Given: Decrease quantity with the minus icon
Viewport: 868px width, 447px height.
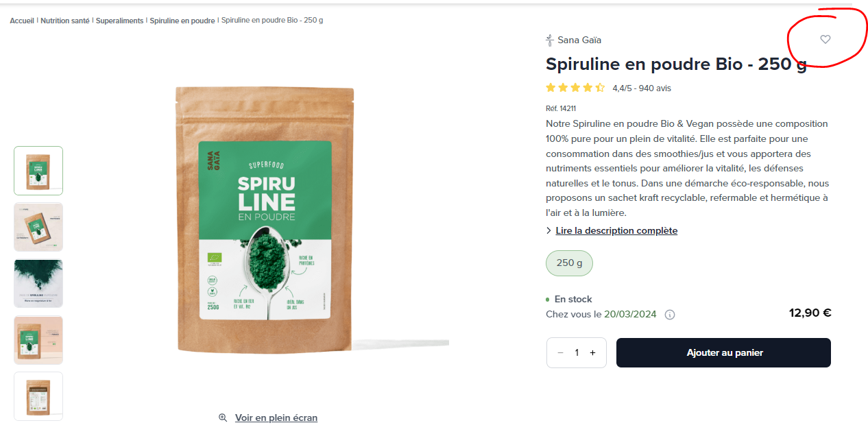Looking at the screenshot, I should coord(560,352).
